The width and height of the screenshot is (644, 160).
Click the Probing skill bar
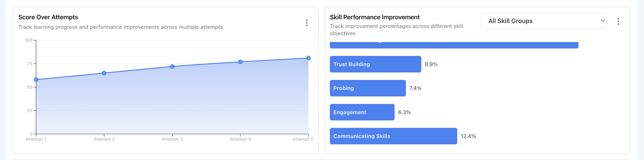368,88
